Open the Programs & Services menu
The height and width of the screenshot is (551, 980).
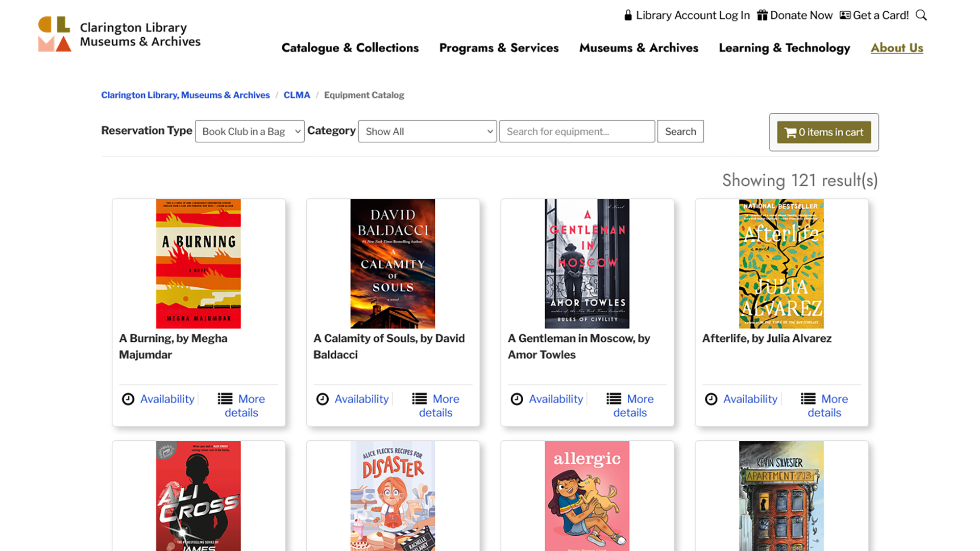(499, 48)
